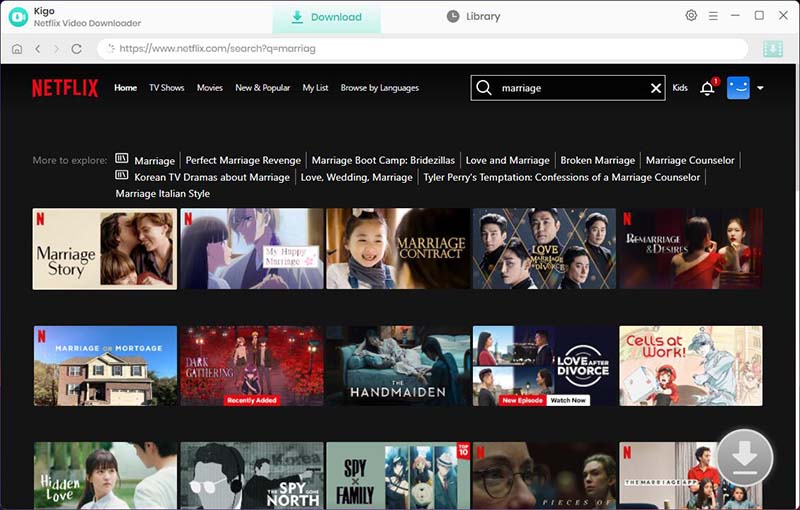Expand the profile dropdown arrow
The image size is (800, 510).
pyautogui.click(x=760, y=88)
